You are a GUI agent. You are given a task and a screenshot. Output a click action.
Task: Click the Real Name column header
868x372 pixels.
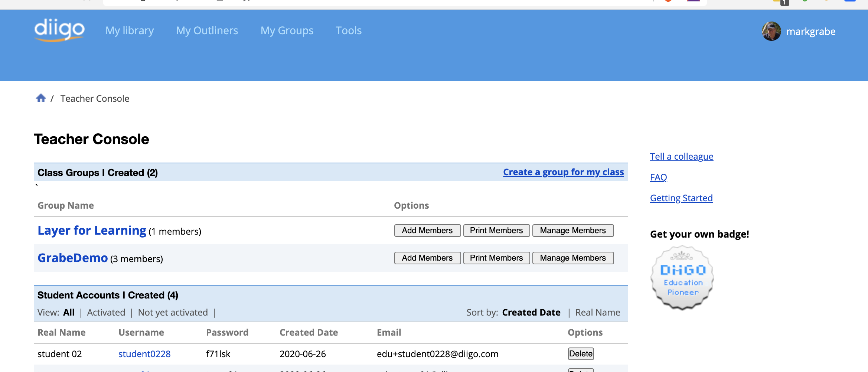pos(62,333)
